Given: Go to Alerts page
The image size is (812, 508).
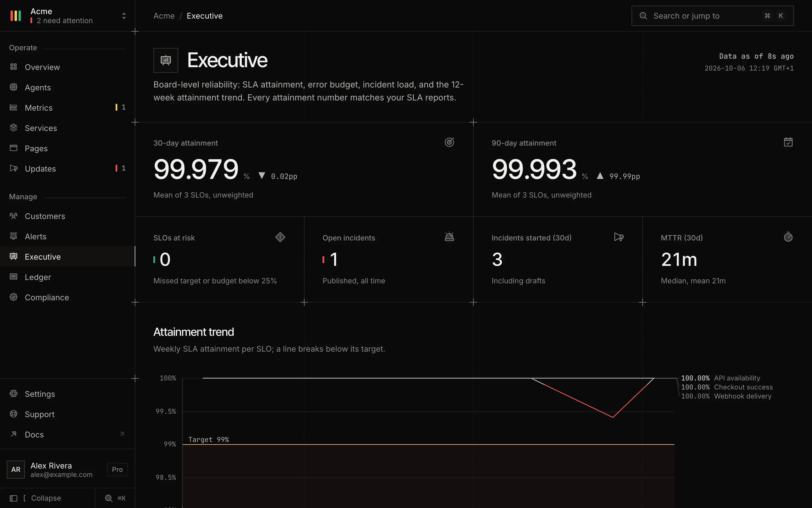Looking at the screenshot, I should click(67, 237).
